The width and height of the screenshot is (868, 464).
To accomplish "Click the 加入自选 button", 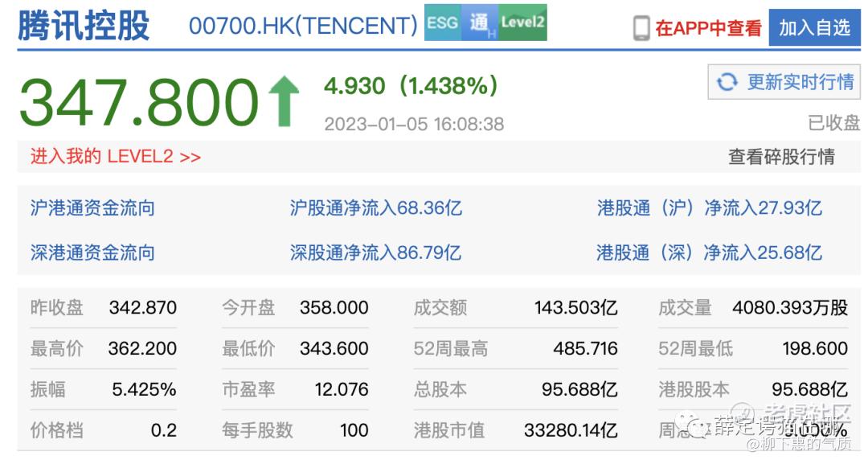I will pyautogui.click(x=814, y=27).
